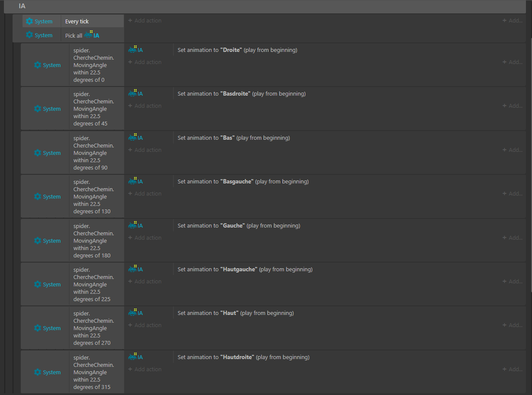Screen dimensions: 532x395
Task: Select the Set animation to "Basgauche" action
Action: click(x=243, y=181)
